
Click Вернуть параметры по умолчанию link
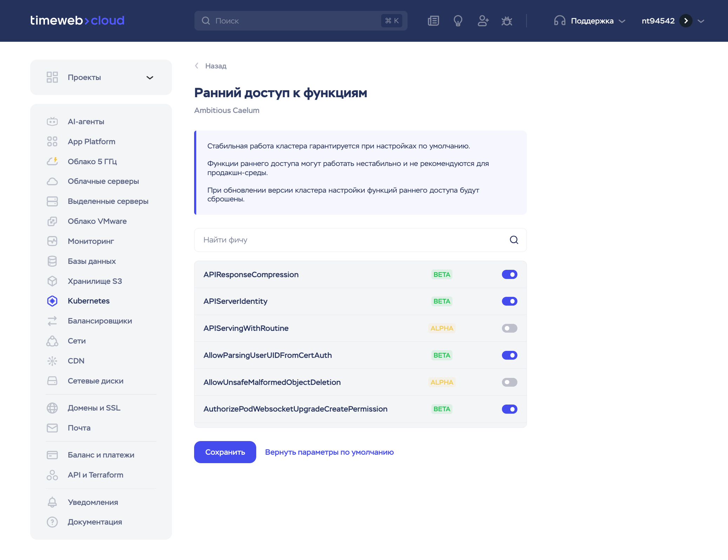coord(329,452)
